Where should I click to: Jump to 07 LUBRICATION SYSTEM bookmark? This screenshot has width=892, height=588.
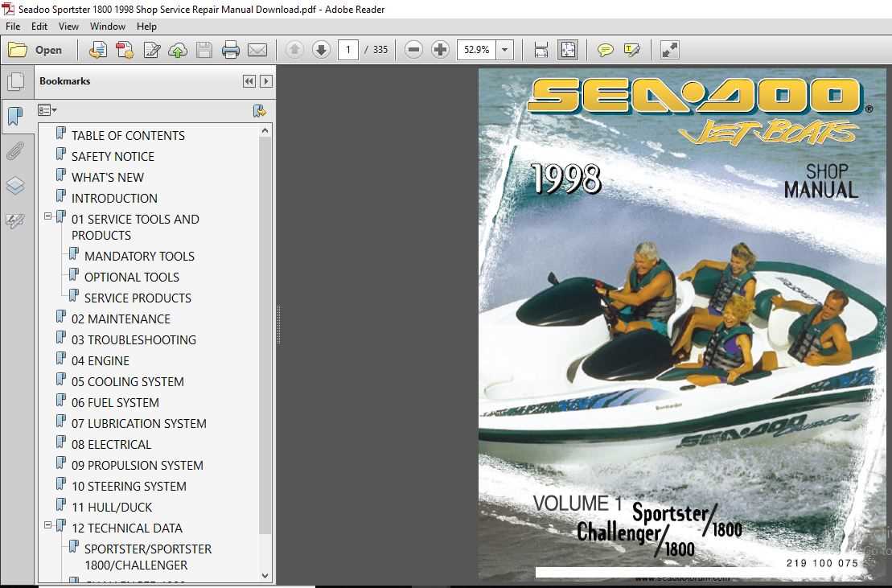click(139, 424)
